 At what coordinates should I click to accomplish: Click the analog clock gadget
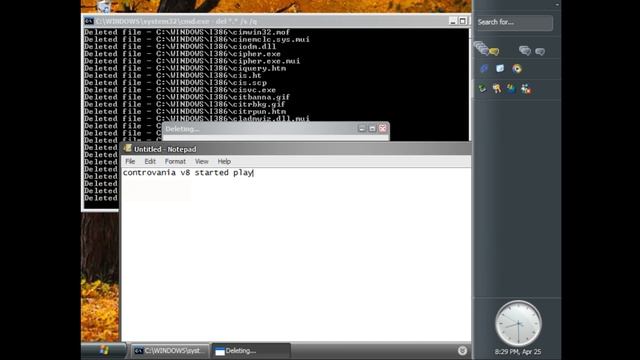click(x=518, y=324)
